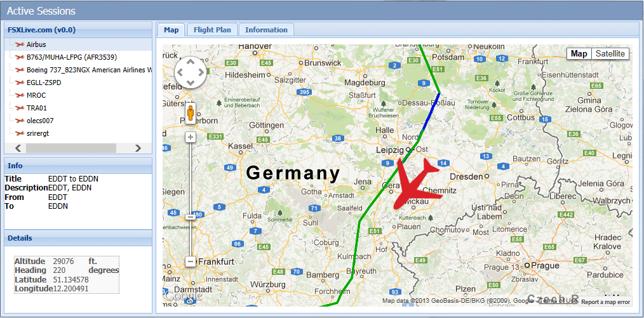
Task: Click the Report a map error link
Action: coord(605,302)
